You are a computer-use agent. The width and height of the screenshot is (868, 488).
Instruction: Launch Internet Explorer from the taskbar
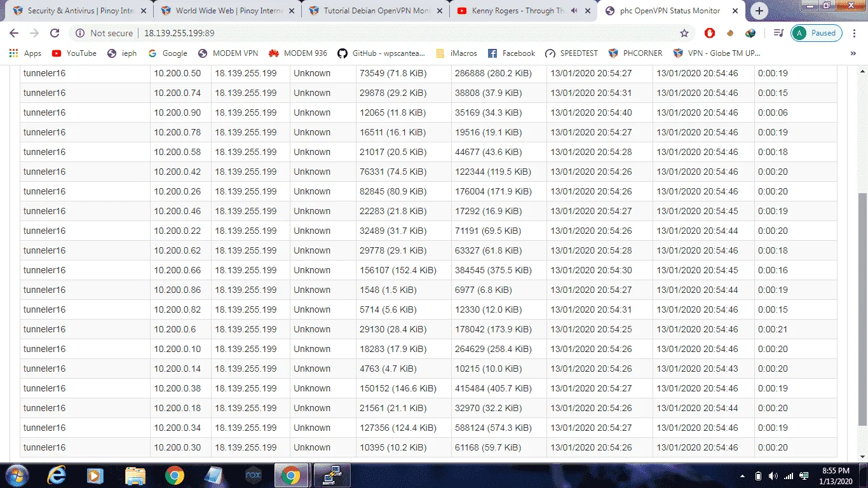click(x=56, y=475)
